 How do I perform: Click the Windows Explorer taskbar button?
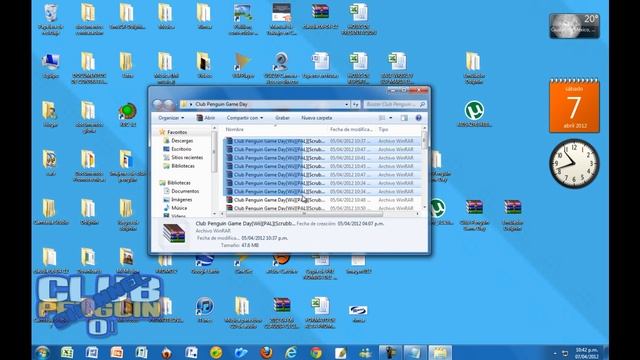coord(440,352)
